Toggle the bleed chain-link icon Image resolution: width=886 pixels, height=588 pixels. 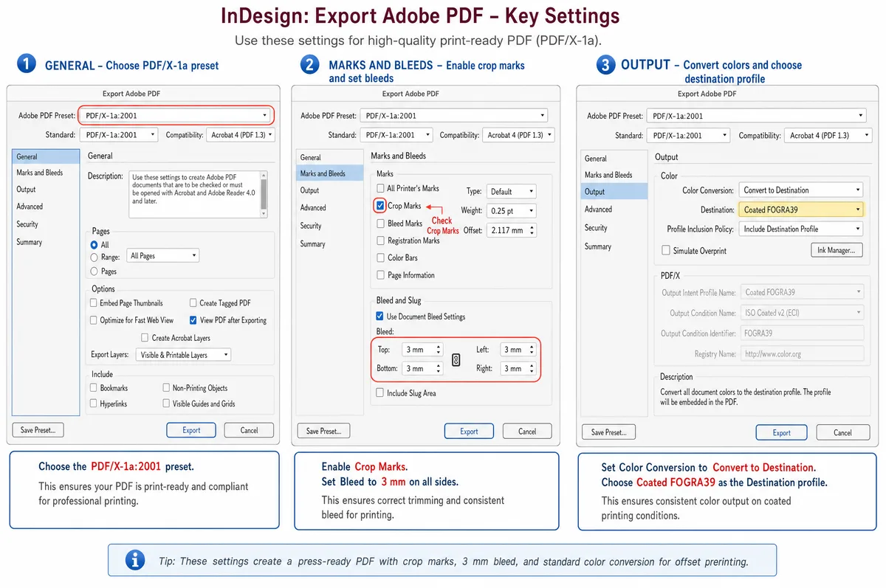coord(456,360)
